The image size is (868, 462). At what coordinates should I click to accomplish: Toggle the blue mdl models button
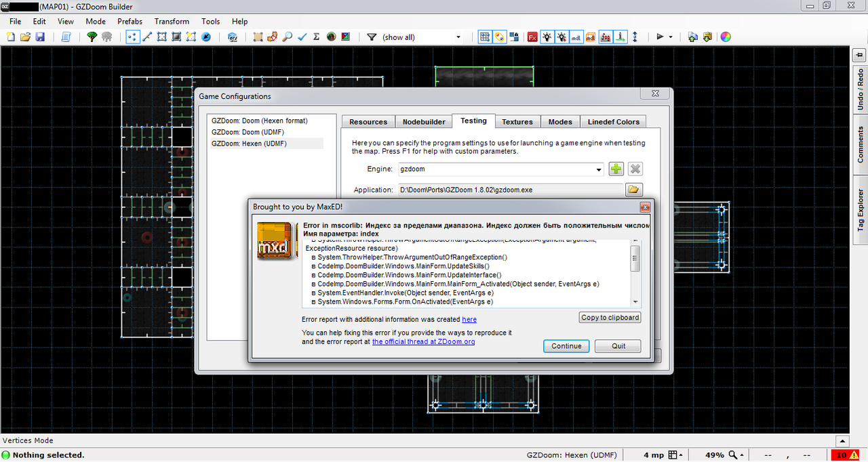click(x=576, y=37)
